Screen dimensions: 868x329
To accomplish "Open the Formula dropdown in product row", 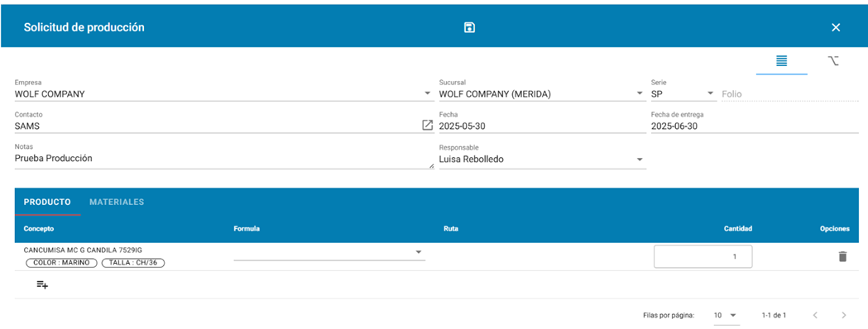I will point(329,253).
